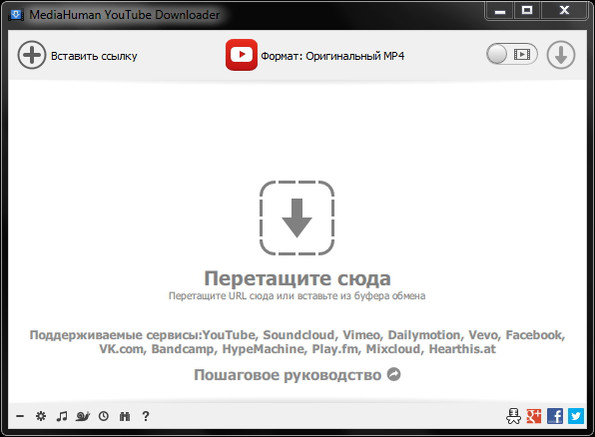The height and width of the screenshot is (437, 595).
Task: Click the arrow icon beside 'Пошаговое руководство'
Action: 394,374
